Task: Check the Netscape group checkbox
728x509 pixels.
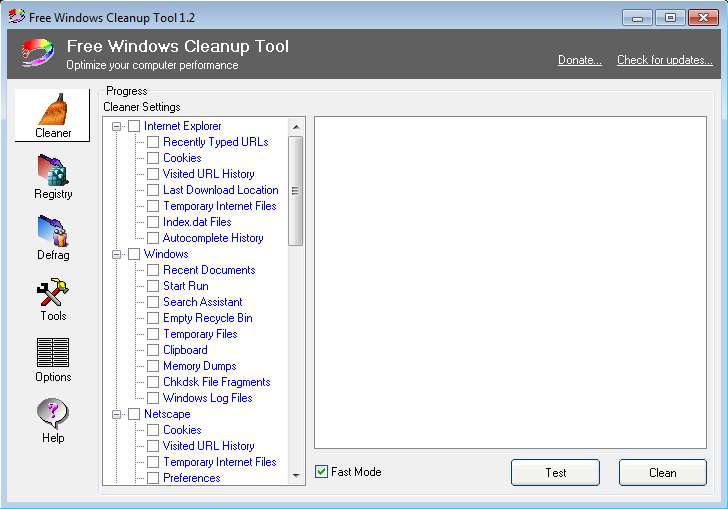Action: pyautogui.click(x=134, y=414)
